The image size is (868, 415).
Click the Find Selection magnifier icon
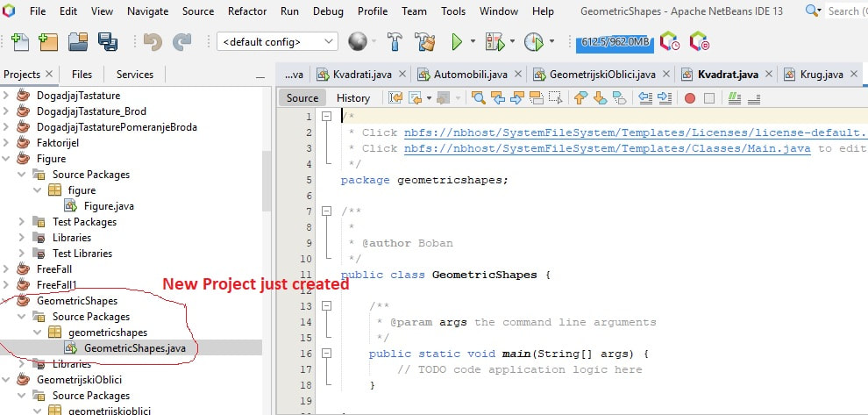(479, 98)
